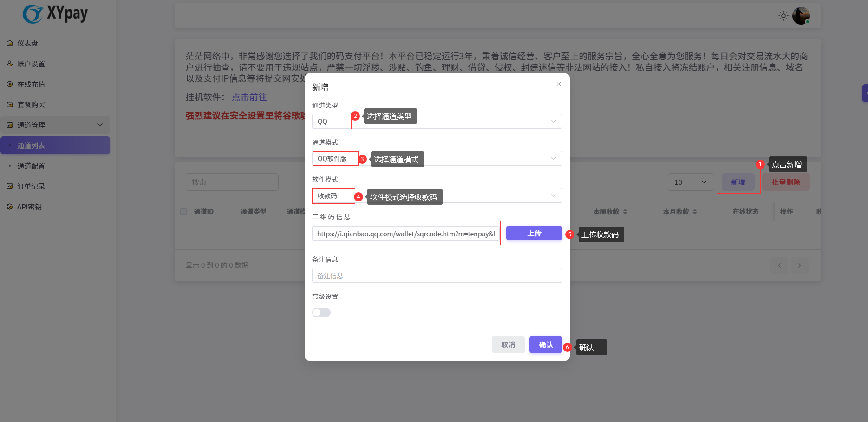Screen dimensions: 868x422
Task: Select 通道配置 in the sidebar submenu
Action: [31, 166]
